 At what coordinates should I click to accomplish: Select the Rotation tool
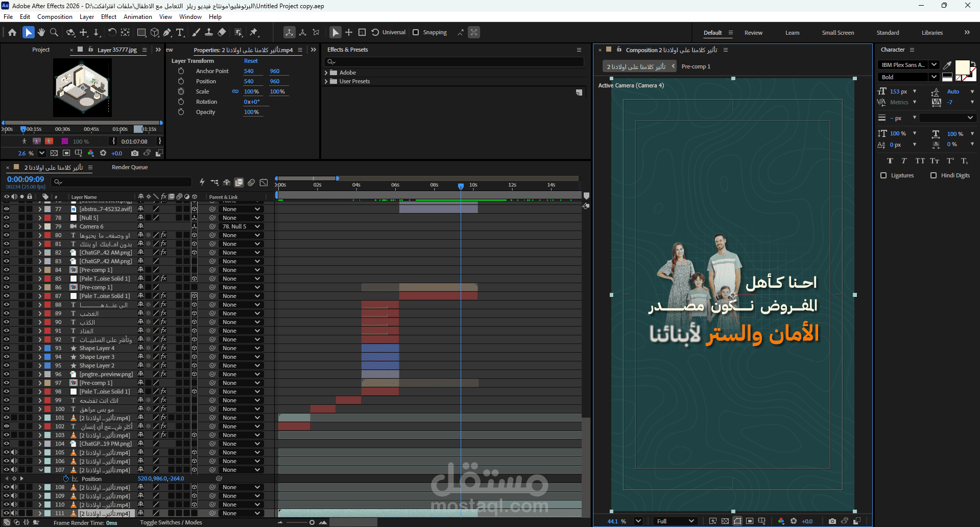point(112,32)
